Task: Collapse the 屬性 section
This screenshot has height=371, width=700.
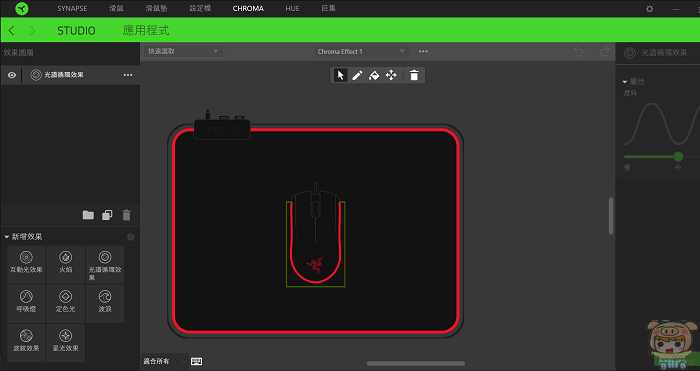Action: (625, 82)
